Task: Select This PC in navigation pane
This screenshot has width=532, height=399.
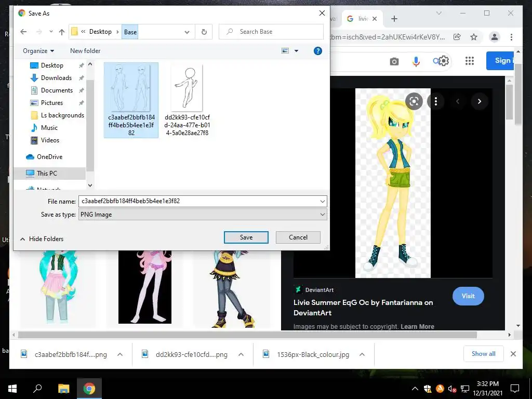Action: point(47,174)
